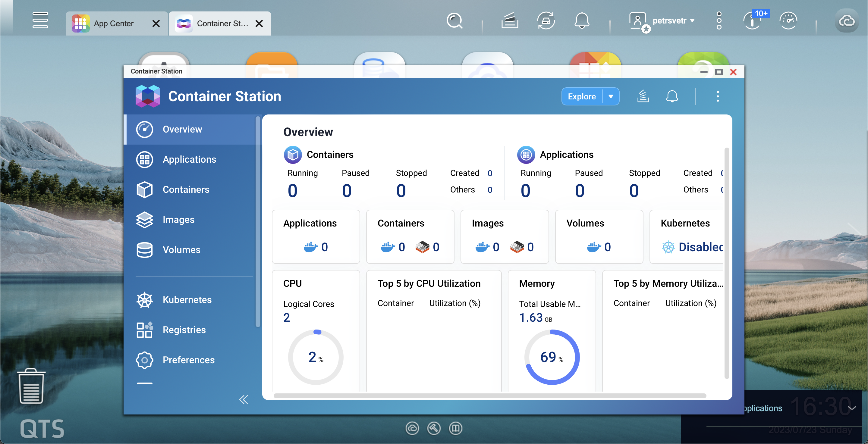Open the Volumes section

pyautogui.click(x=181, y=250)
